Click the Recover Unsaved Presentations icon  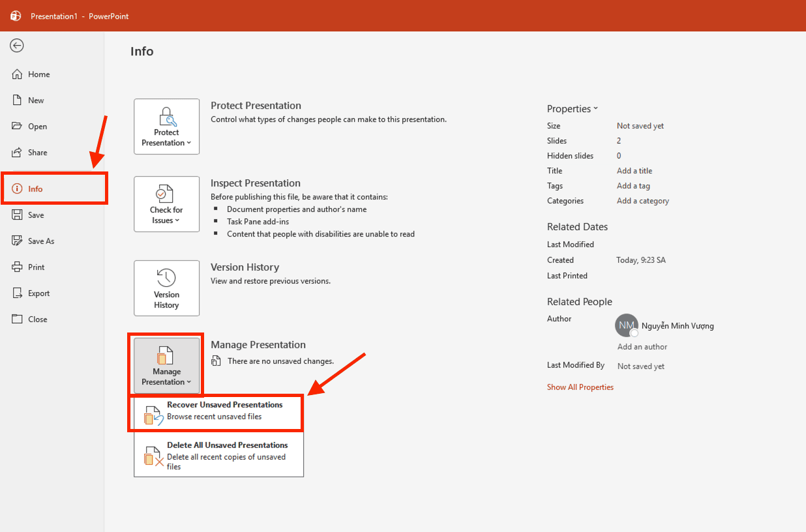(x=153, y=416)
